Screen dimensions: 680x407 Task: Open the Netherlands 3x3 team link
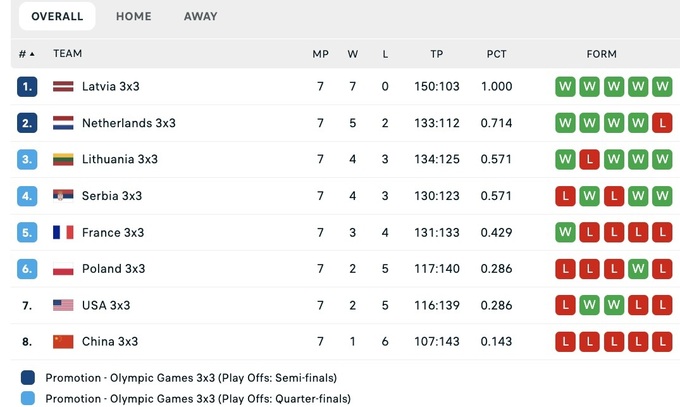(x=128, y=123)
